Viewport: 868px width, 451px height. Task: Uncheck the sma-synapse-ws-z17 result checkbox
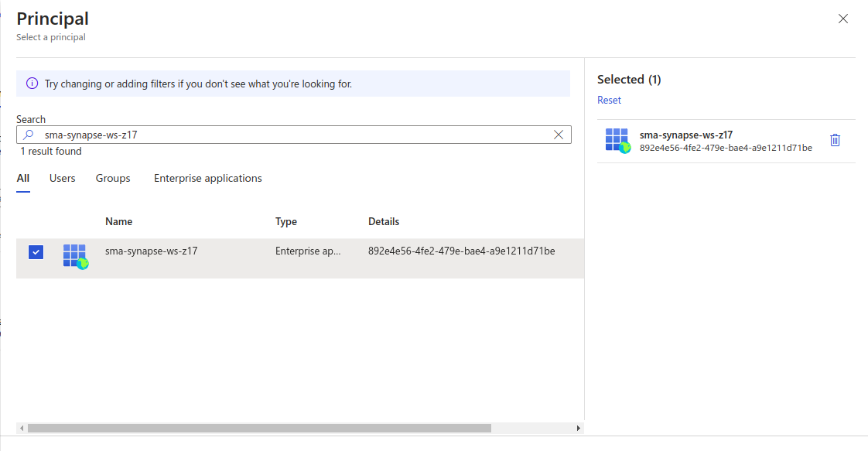[x=36, y=252]
